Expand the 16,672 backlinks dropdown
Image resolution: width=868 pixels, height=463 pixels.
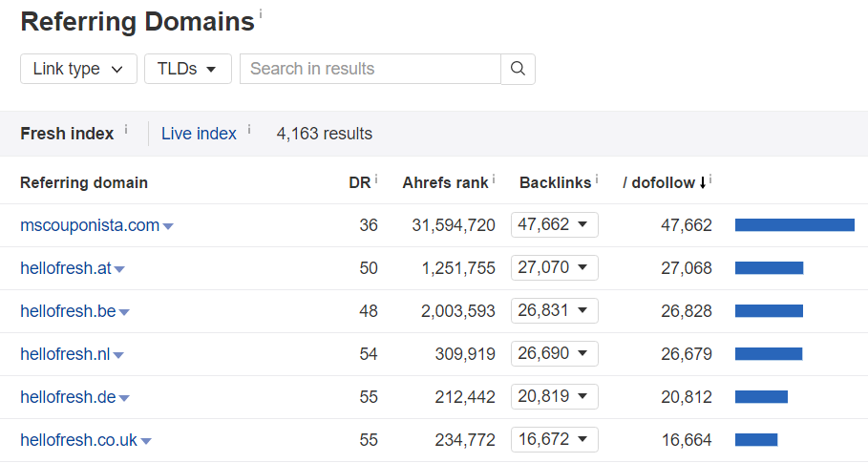(x=554, y=439)
